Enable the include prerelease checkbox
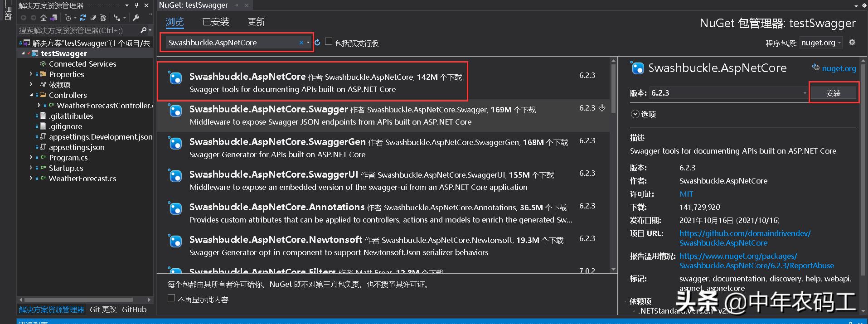 tap(329, 41)
